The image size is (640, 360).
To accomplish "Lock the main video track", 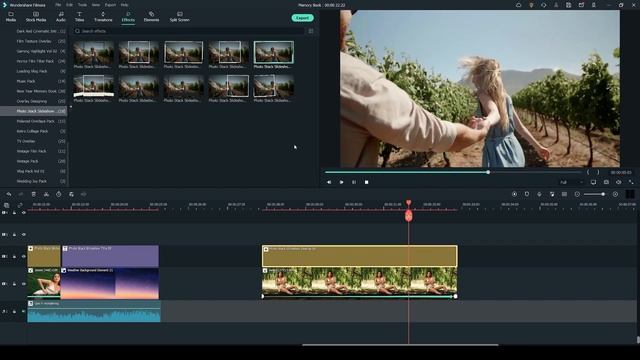I will point(14,284).
